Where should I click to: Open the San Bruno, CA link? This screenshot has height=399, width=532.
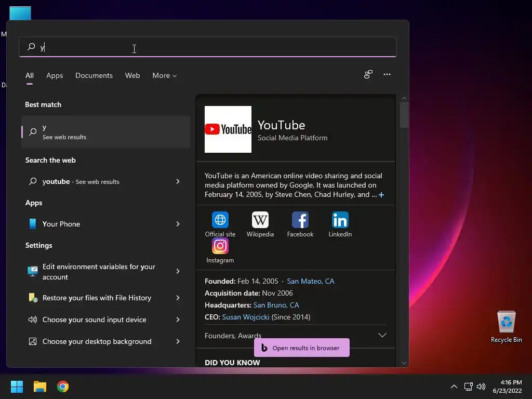(x=276, y=305)
